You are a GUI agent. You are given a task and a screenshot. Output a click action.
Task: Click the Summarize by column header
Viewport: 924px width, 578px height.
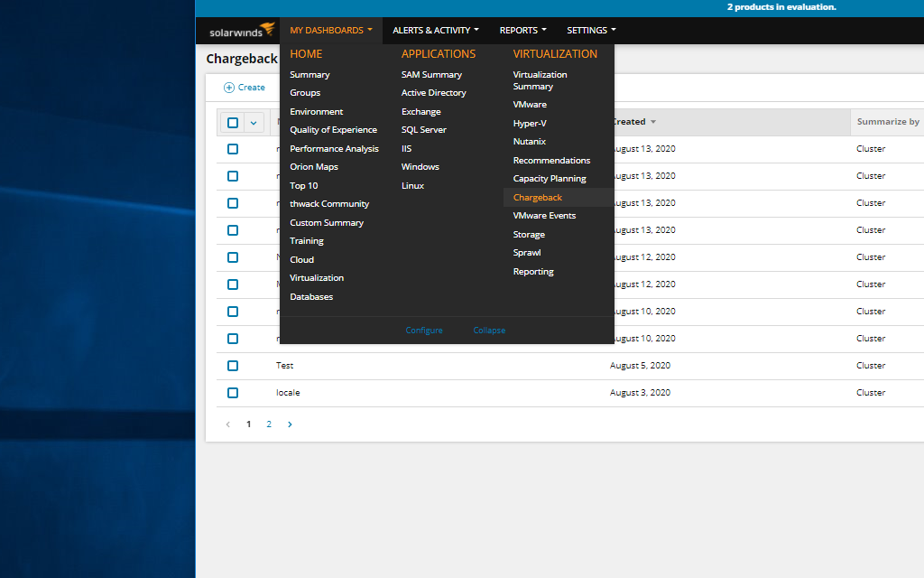tap(888, 122)
